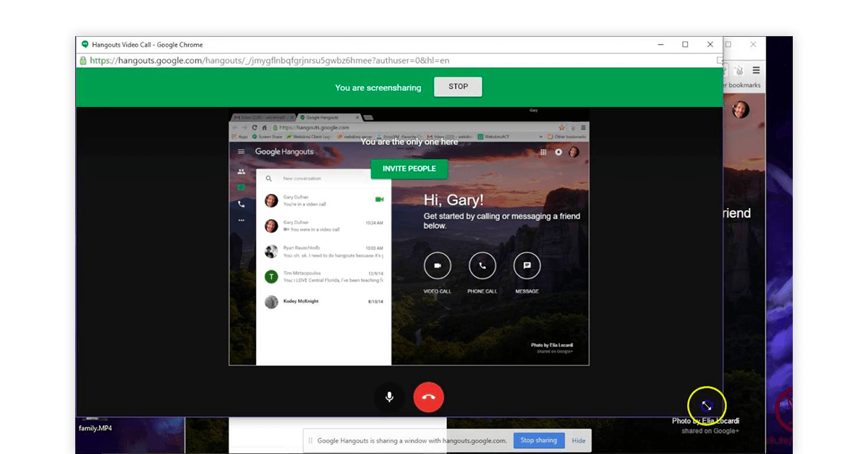This screenshot has height=454, width=868.
Task: Click Tim Mirtsopoulos's green T avatar
Action: [271, 276]
